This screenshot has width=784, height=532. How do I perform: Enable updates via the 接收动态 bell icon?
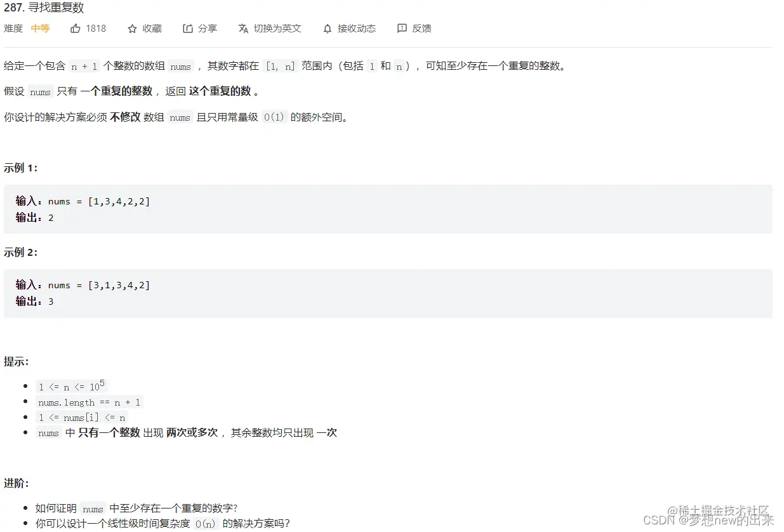(x=328, y=28)
